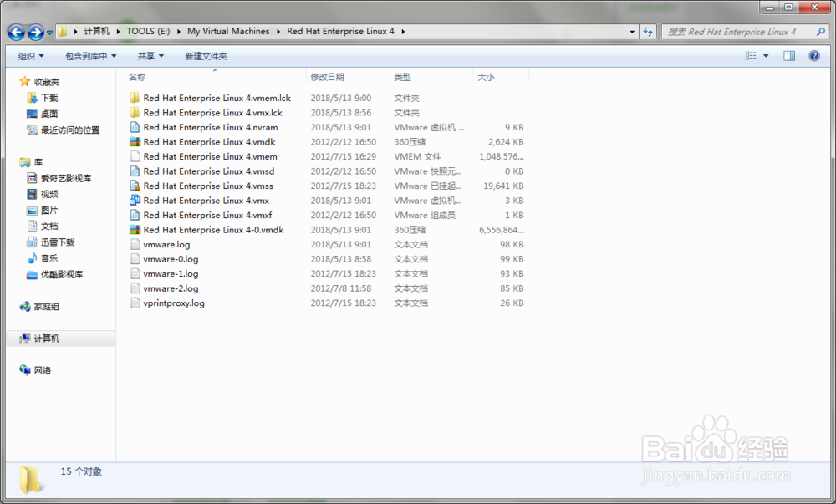Select vmware-0.log file icon
The height and width of the screenshot is (504, 836).
(135, 259)
